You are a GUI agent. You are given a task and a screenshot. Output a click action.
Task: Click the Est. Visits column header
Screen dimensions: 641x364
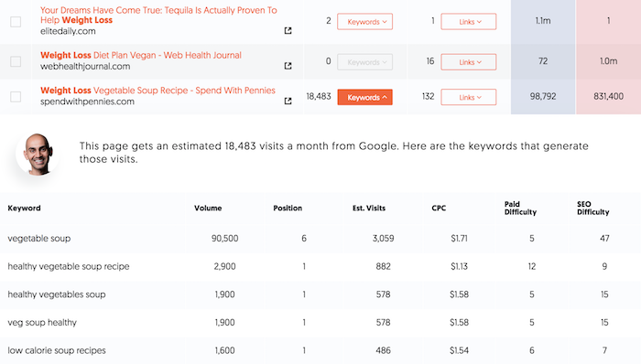coord(369,209)
